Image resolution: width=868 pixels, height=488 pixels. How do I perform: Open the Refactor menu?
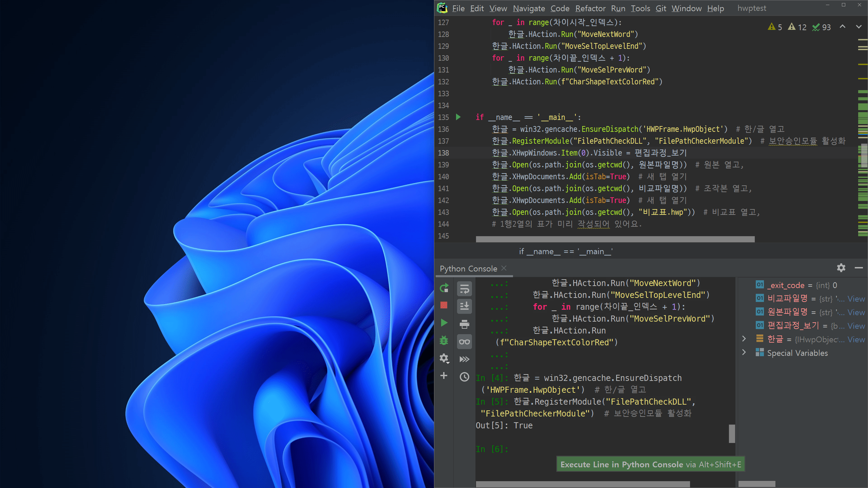pyautogui.click(x=590, y=8)
